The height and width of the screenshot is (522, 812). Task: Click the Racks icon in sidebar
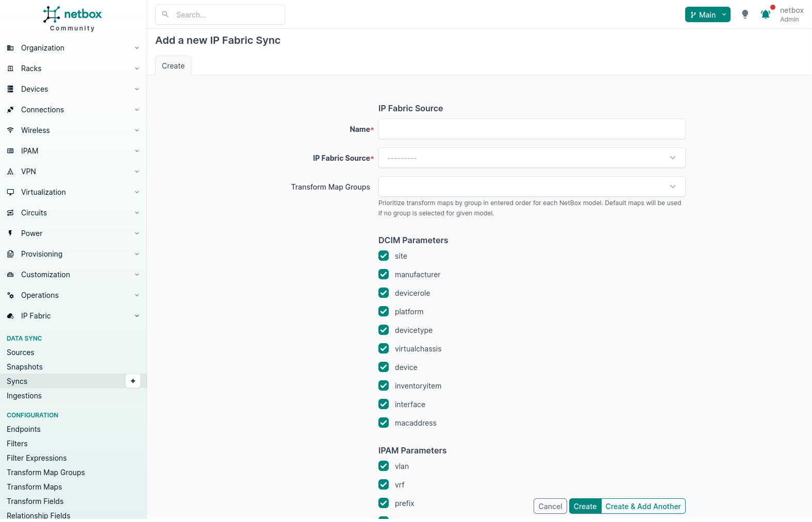pos(10,69)
